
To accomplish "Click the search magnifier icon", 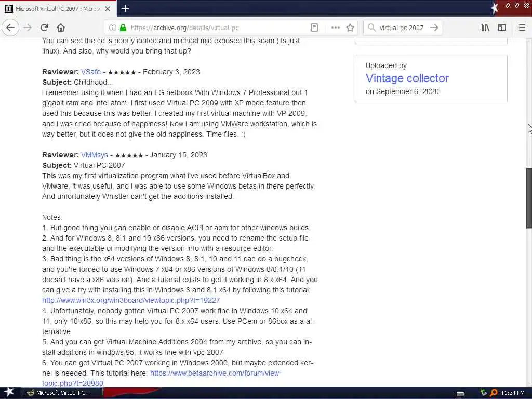I will coord(371,28).
